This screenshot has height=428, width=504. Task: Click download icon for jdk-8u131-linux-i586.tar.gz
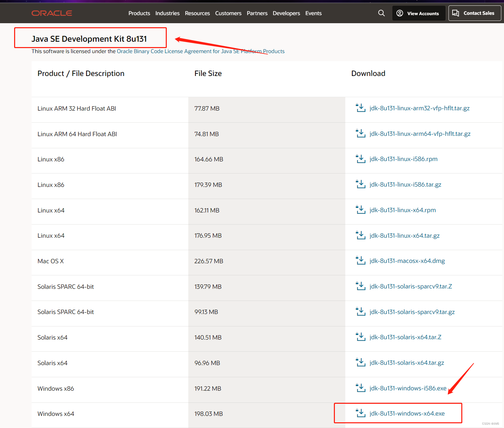point(360,184)
